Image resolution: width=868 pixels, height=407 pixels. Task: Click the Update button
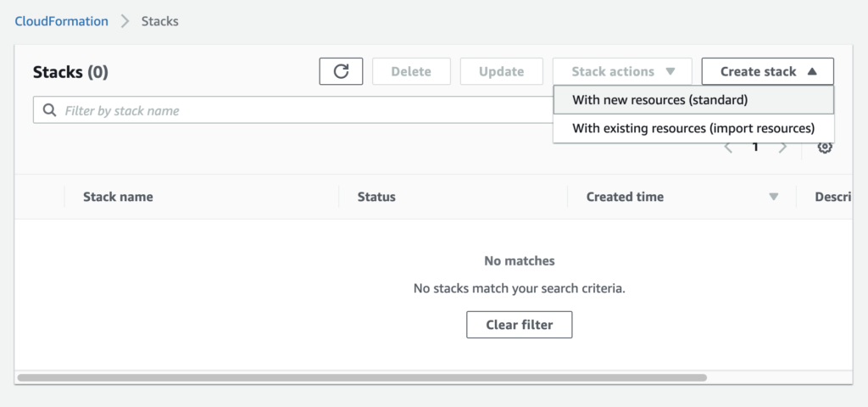[x=502, y=71]
